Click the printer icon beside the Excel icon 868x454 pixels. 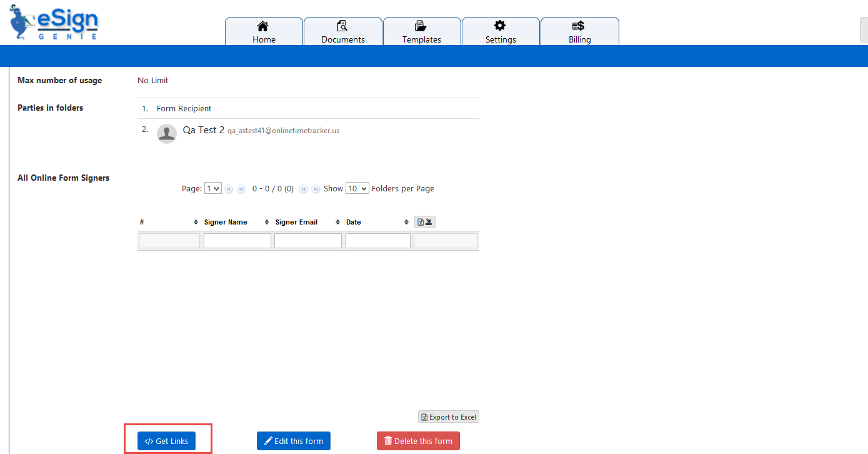(429, 221)
